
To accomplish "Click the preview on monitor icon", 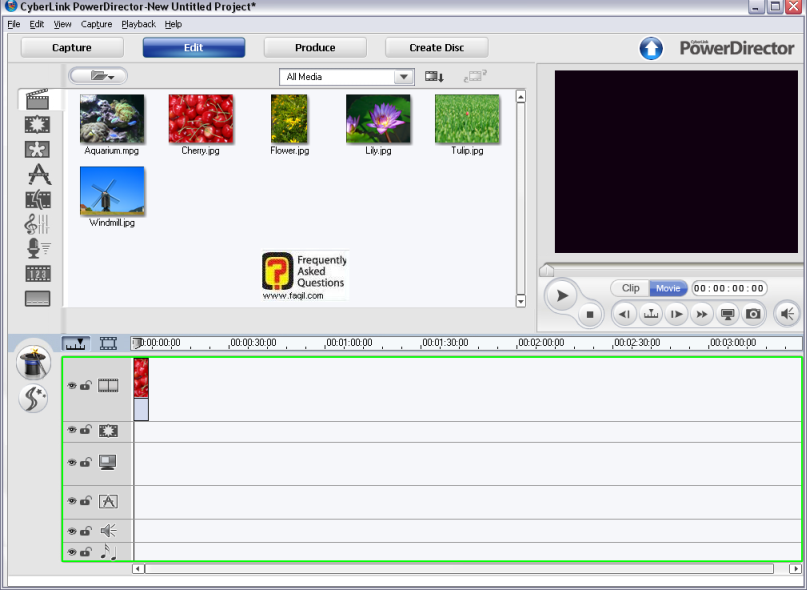I will (x=727, y=314).
